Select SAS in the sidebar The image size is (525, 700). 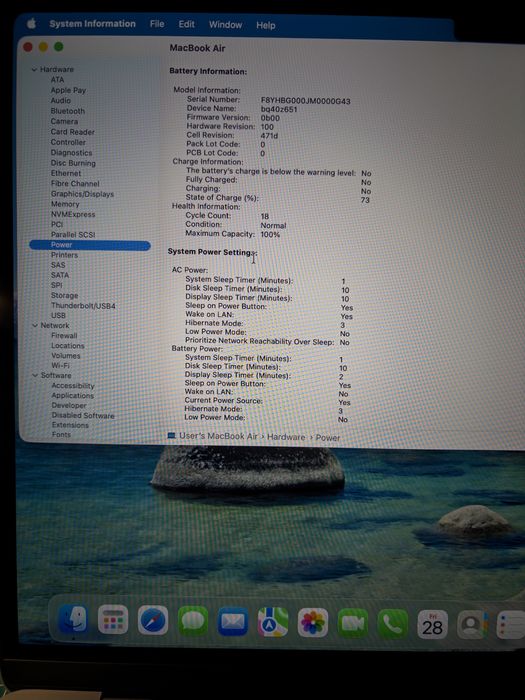click(58, 265)
